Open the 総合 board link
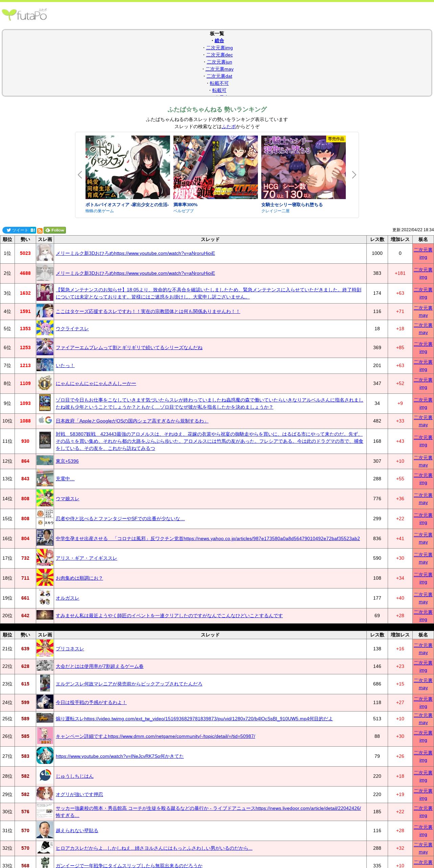 click(x=219, y=41)
